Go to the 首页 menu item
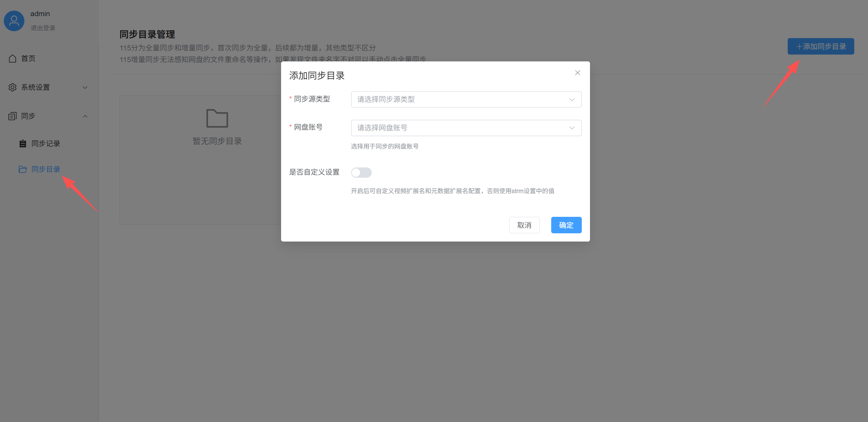Screen dimensions: 868x422 click(x=28, y=59)
